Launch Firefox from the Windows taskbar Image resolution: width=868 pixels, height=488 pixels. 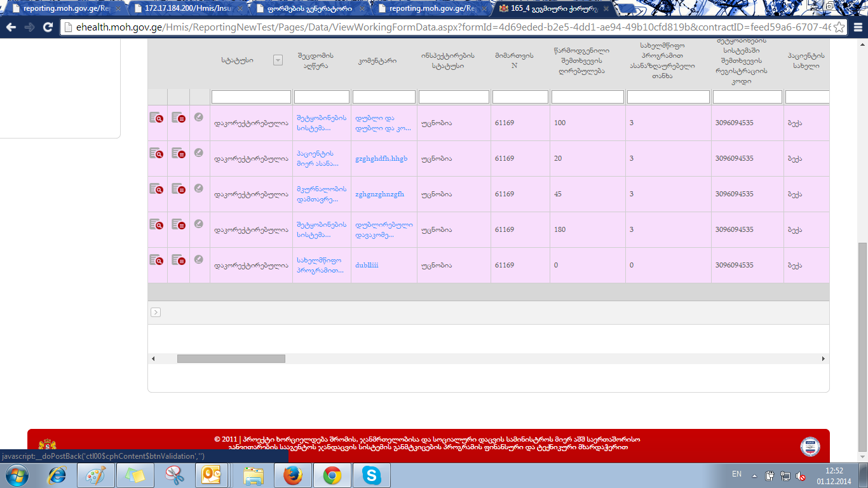292,475
